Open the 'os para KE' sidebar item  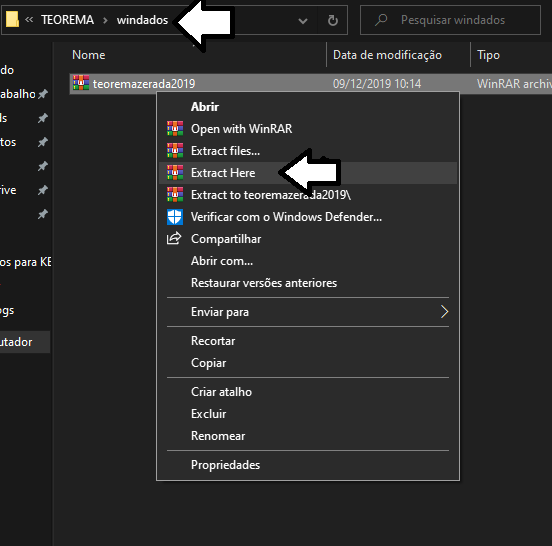click(25, 262)
